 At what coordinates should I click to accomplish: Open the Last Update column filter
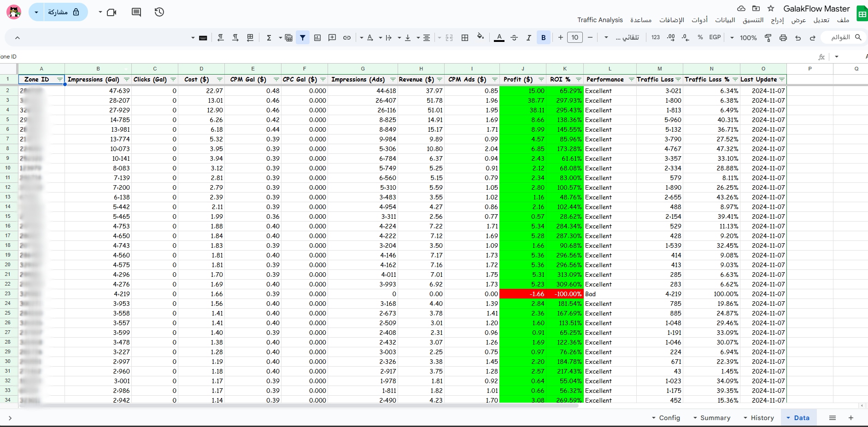point(781,80)
